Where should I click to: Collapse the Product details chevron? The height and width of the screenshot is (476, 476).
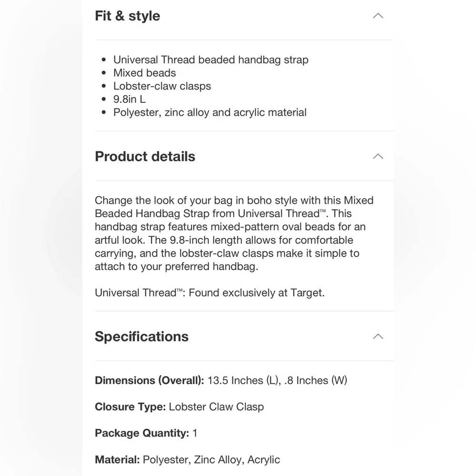click(x=378, y=156)
